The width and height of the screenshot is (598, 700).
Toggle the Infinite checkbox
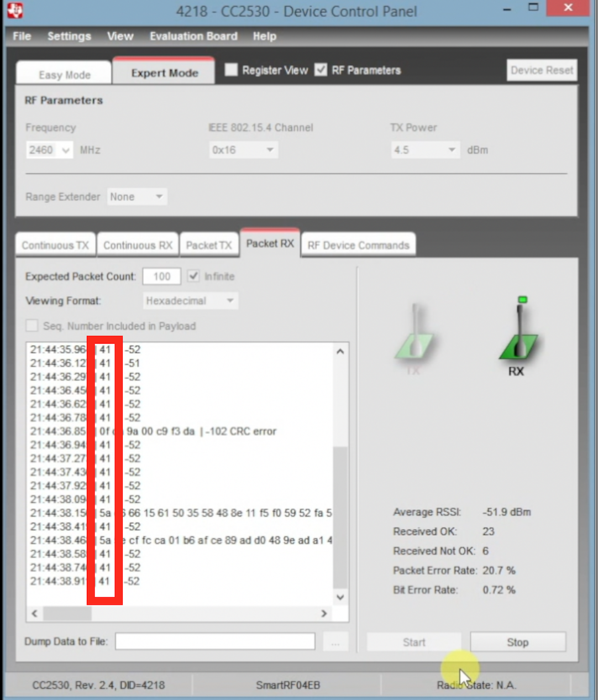pos(193,276)
